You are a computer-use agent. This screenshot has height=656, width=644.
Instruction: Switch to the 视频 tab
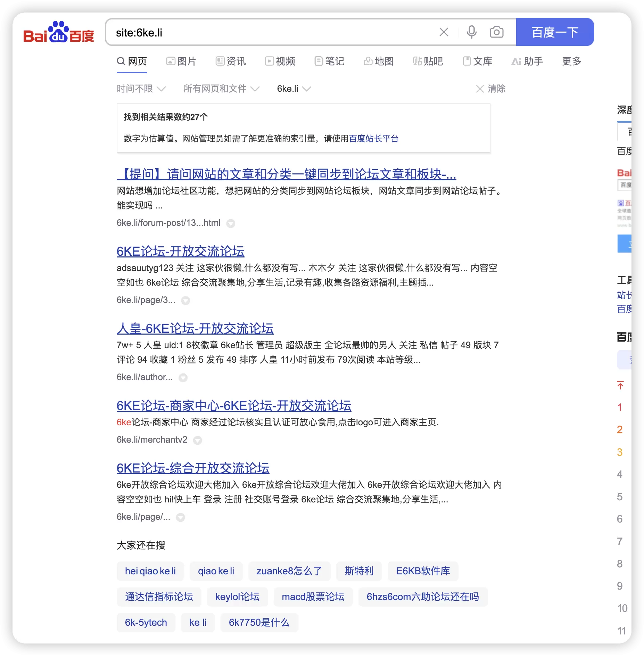pyautogui.click(x=280, y=61)
